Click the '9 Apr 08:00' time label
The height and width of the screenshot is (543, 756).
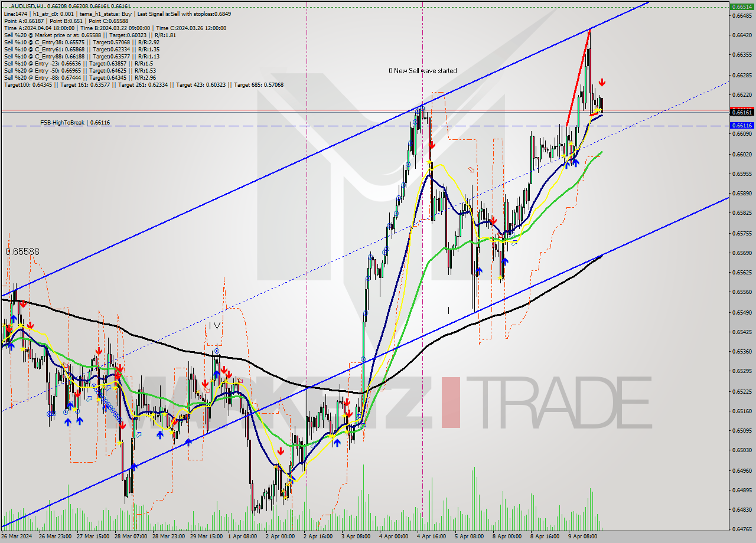[582, 537]
